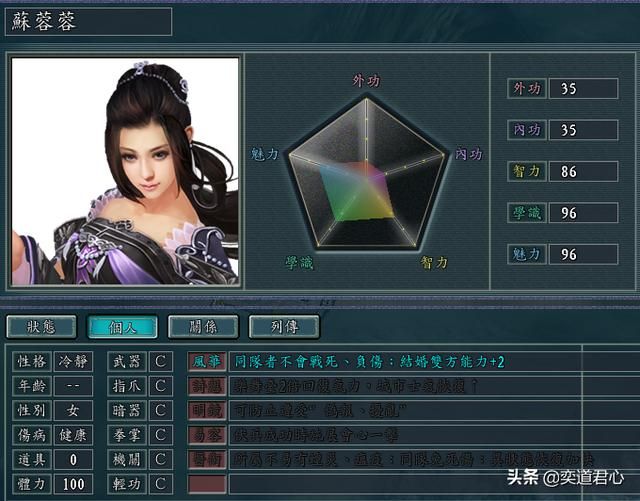
Task: Click the 指爪 proficiency label
Action: 127,386
